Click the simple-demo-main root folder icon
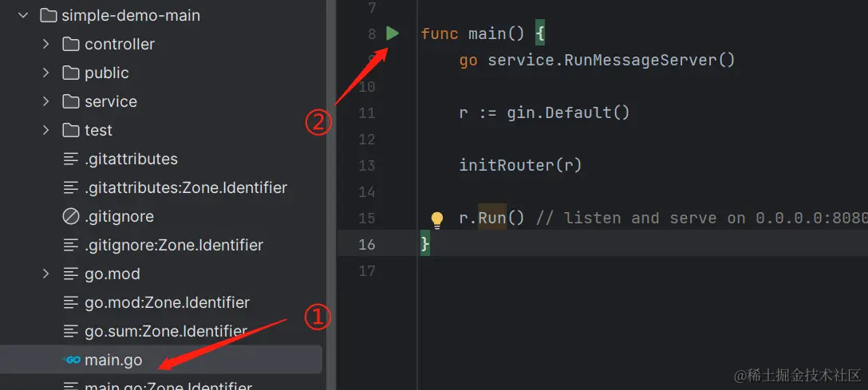This screenshot has height=390, width=868. point(48,15)
